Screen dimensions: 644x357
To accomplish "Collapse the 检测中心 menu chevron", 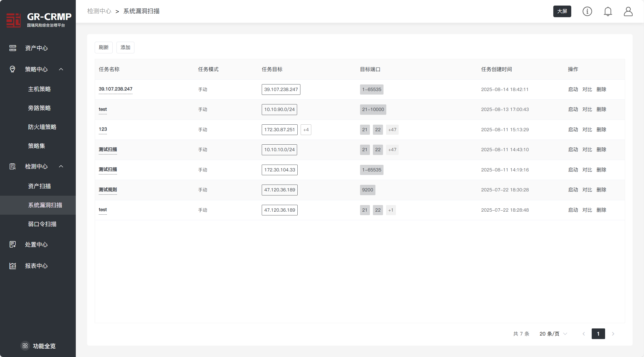I will (61, 166).
